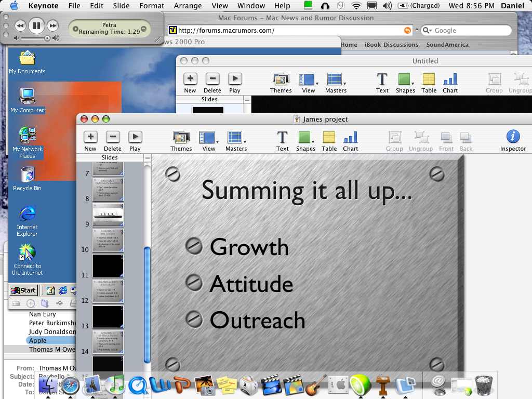The width and height of the screenshot is (532, 399).
Task: Open the Format menu
Action: [152, 6]
